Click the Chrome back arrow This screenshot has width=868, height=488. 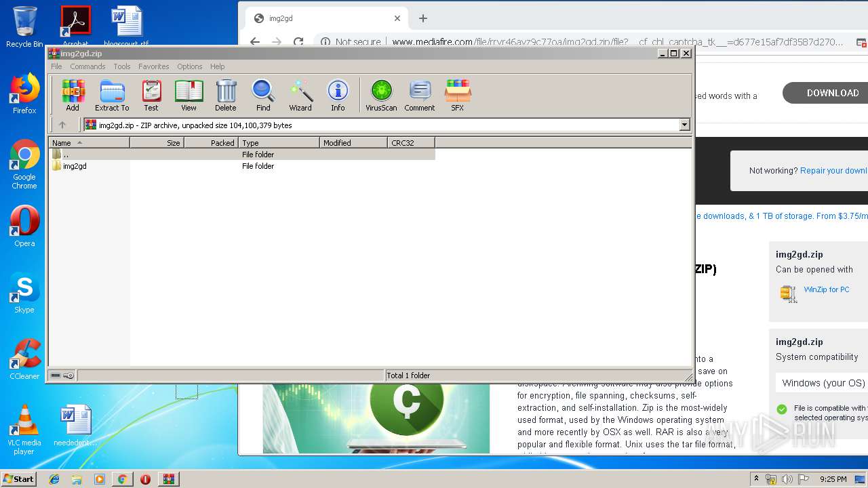click(x=255, y=42)
